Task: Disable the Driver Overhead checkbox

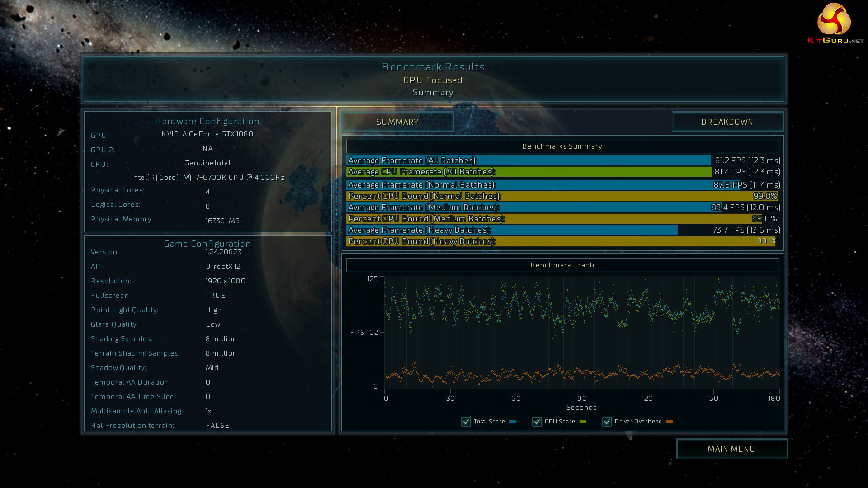Action: (x=607, y=422)
